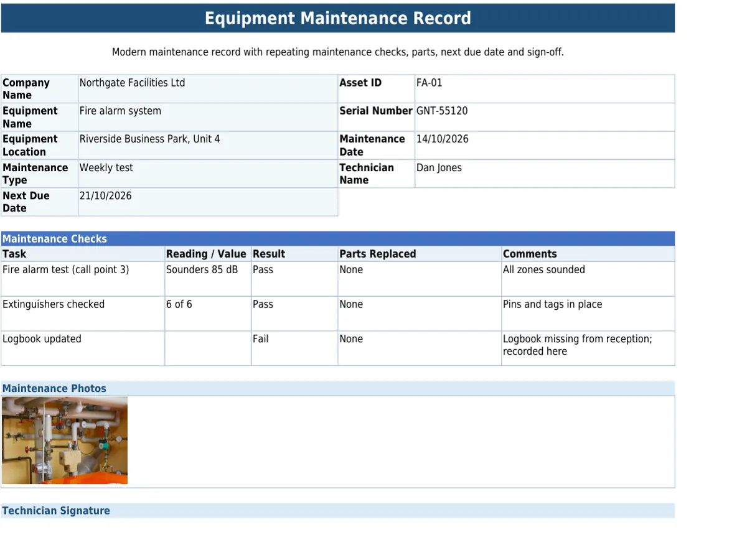Image resolution: width=747 pixels, height=560 pixels.
Task: Click the Asset ID value FA-01
Action: (x=545, y=89)
